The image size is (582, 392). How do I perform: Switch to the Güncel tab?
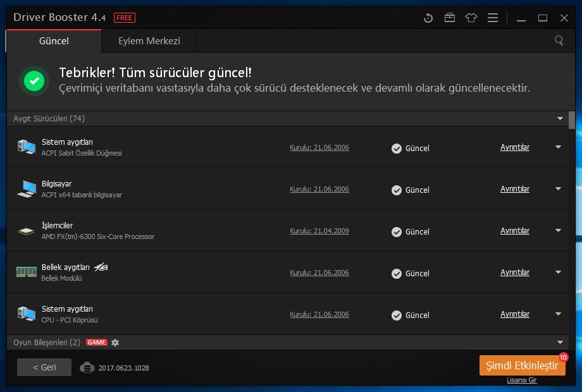coord(54,41)
